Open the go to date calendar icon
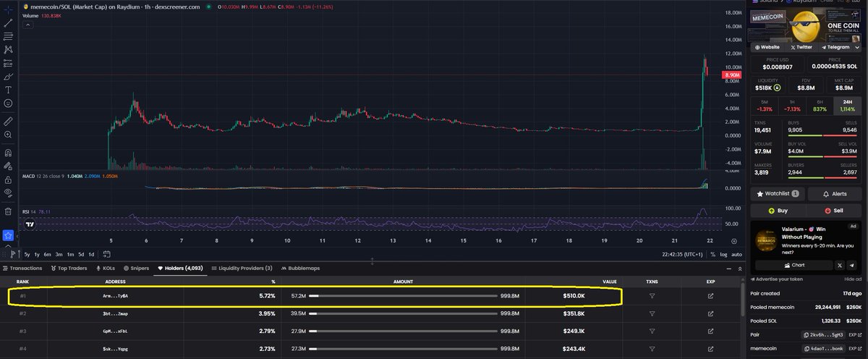868x359 pixels. [x=106, y=254]
